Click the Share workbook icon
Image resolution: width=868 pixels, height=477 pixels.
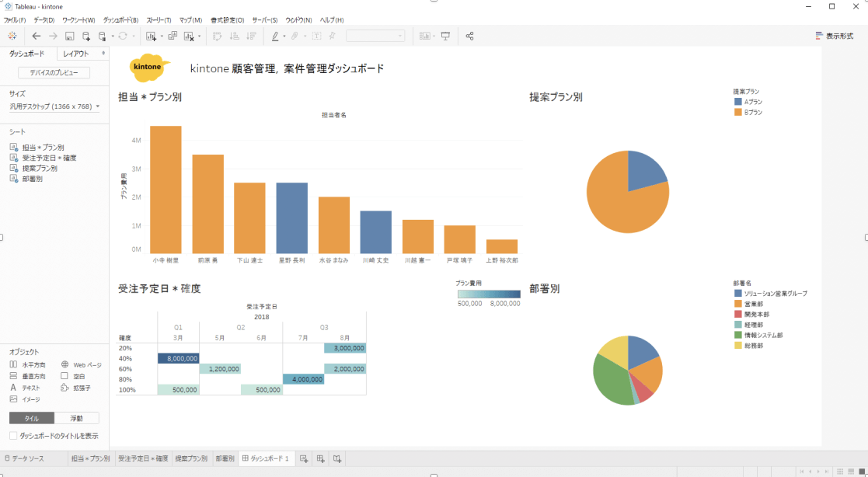point(470,36)
